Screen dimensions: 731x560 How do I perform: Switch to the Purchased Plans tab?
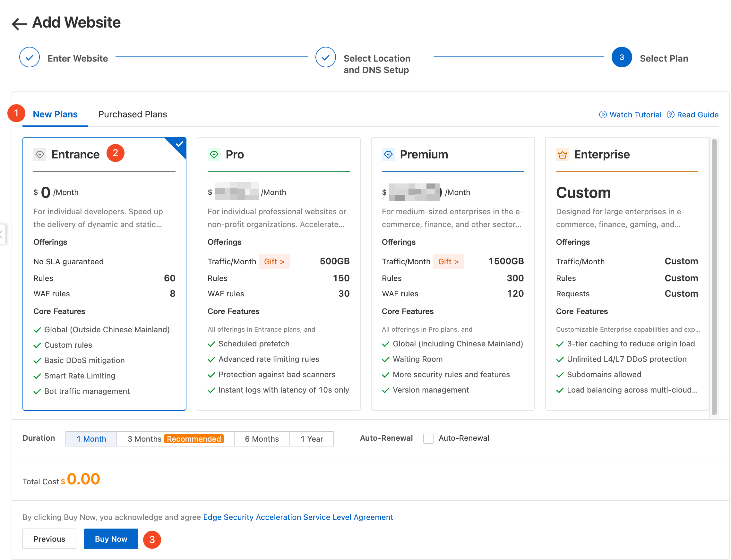(x=133, y=114)
